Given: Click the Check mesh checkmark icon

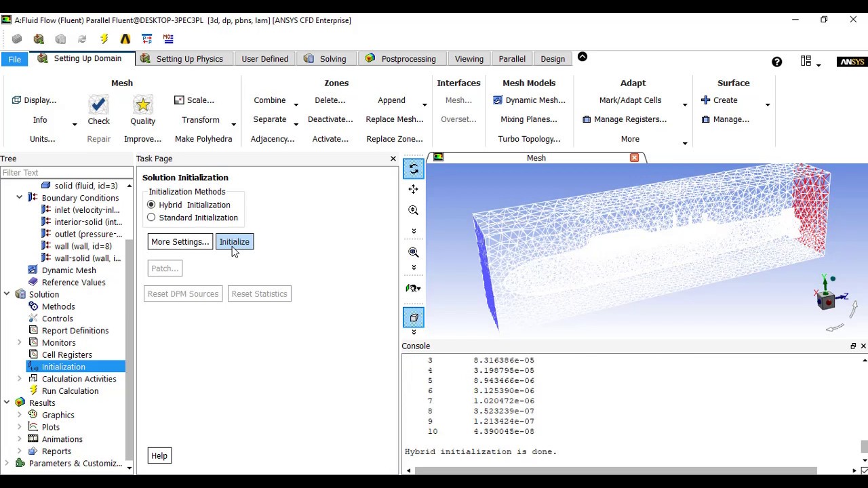Looking at the screenshot, I should coord(98,104).
